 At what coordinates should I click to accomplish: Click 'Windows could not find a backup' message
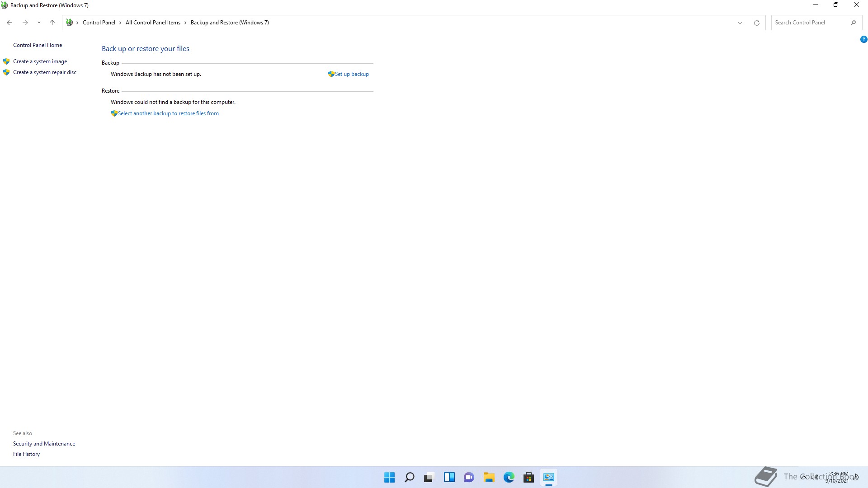click(173, 102)
